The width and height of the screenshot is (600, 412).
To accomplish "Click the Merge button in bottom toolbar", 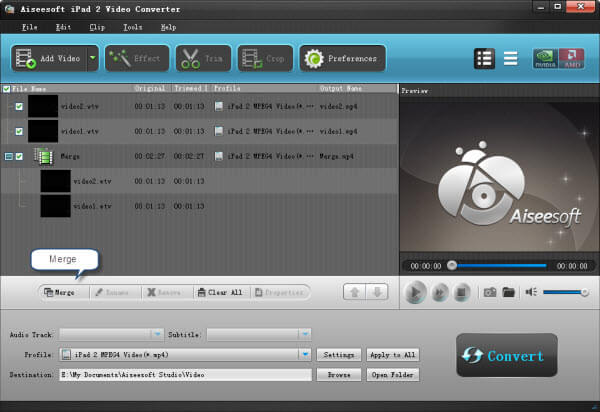I will pyautogui.click(x=59, y=293).
